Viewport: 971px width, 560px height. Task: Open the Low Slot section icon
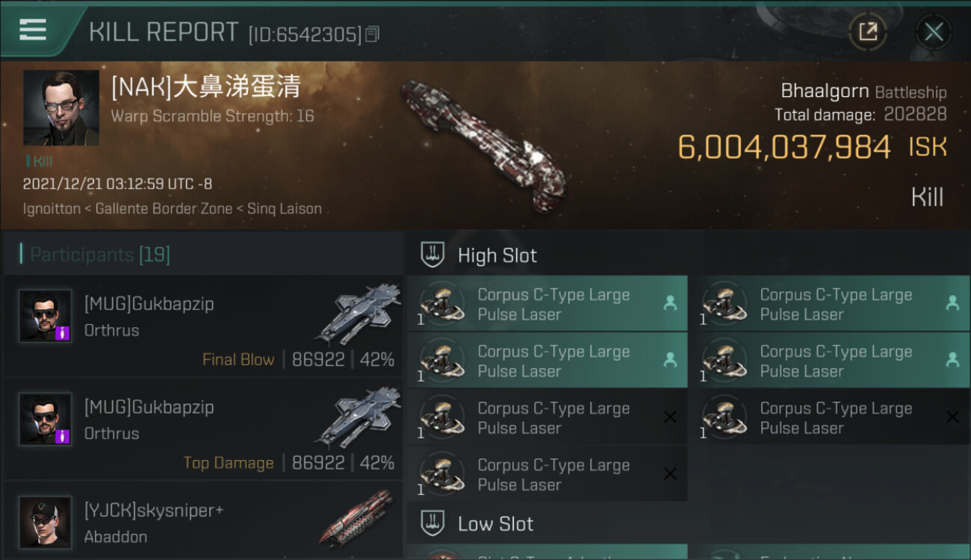(x=433, y=523)
